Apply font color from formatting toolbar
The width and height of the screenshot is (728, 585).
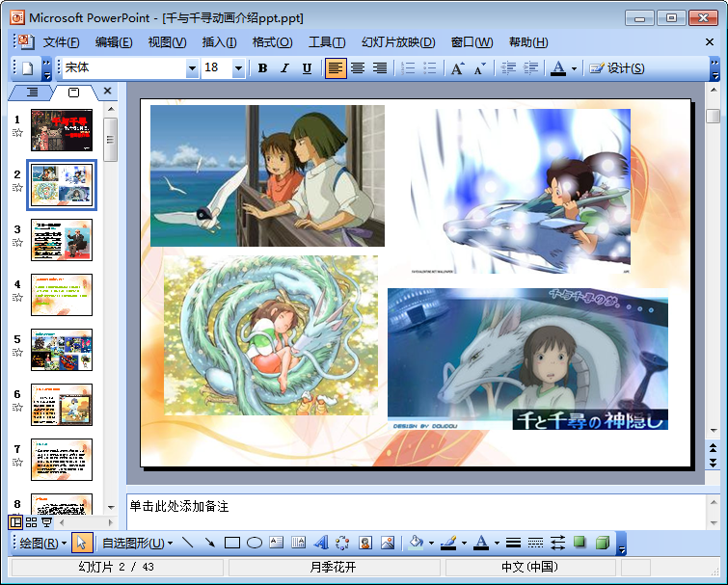point(558,68)
